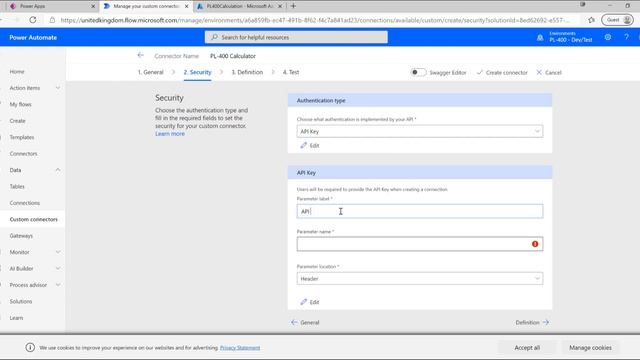Switch to the PL400Calculation browser tab
The height and width of the screenshot is (360, 640).
pos(239,6)
